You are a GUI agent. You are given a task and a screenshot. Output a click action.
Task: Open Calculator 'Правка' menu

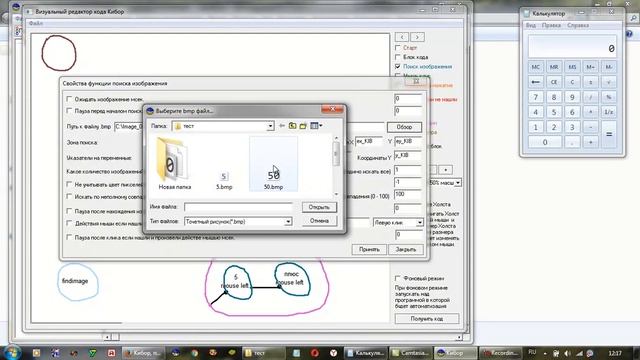tap(551, 25)
